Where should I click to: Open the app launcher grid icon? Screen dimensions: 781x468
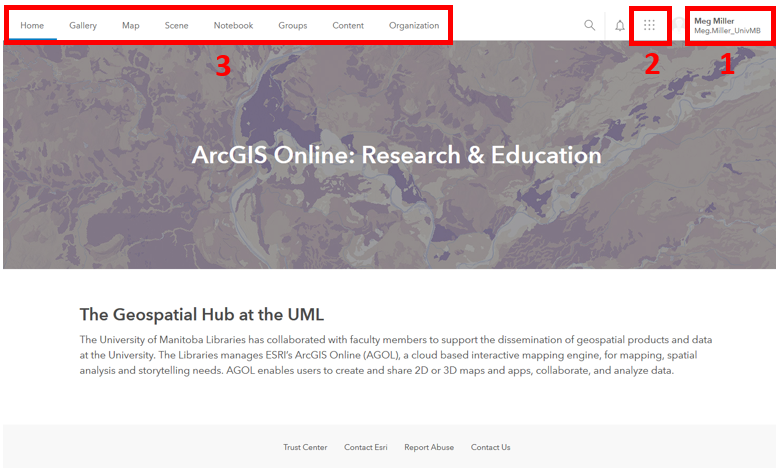point(649,25)
